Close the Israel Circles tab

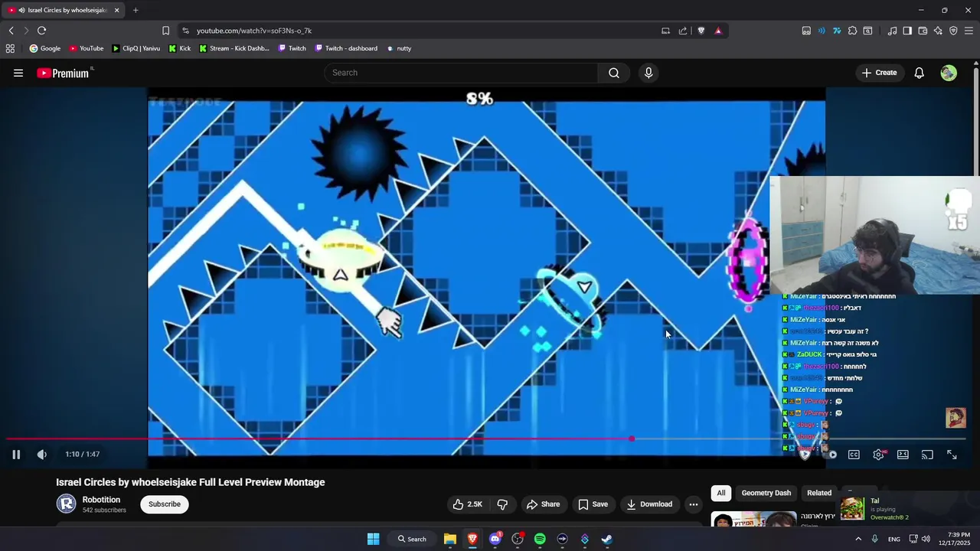pyautogui.click(x=116, y=10)
